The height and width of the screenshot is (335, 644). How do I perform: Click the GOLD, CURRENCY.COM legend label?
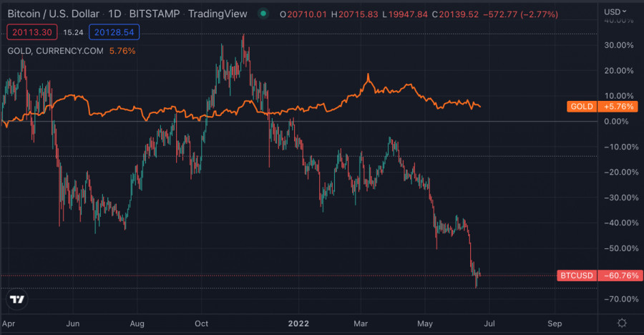click(x=55, y=51)
